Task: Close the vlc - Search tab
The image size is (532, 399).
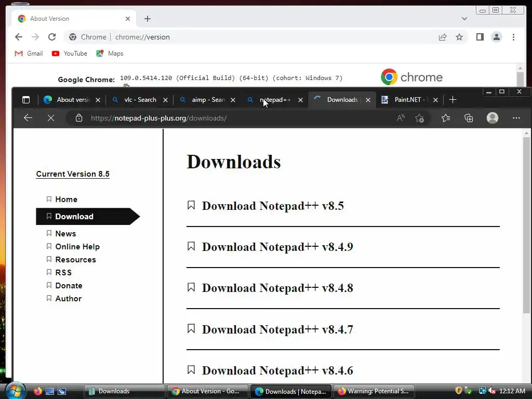Action: click(165, 100)
